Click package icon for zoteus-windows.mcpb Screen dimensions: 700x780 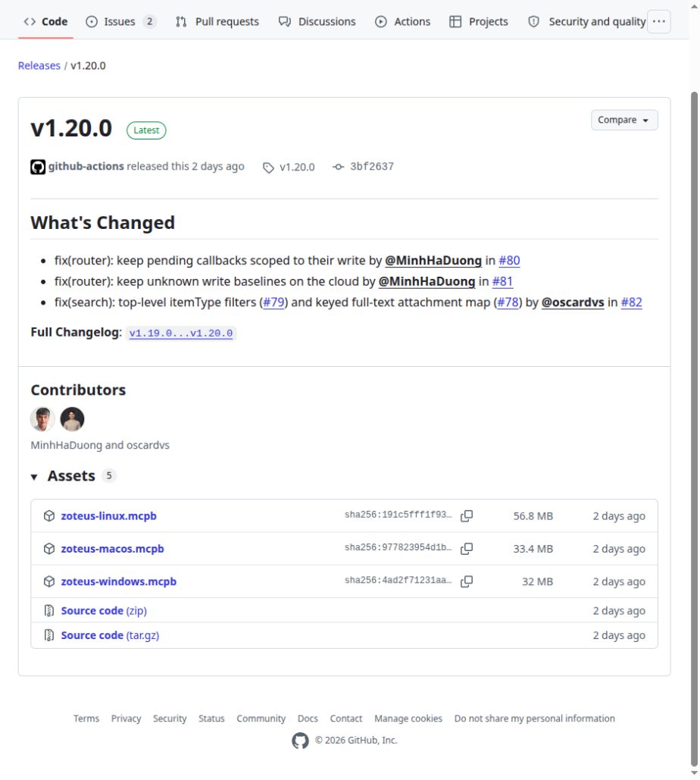[48, 581]
